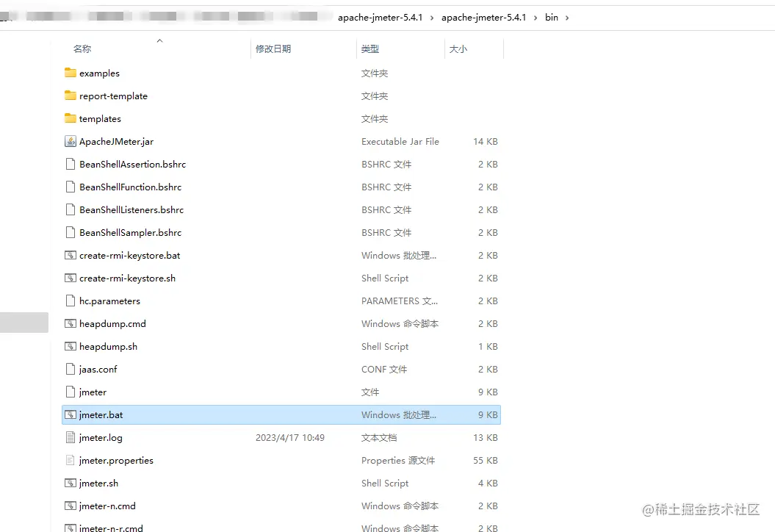Click the jmeter.properties file icon

(x=71, y=460)
